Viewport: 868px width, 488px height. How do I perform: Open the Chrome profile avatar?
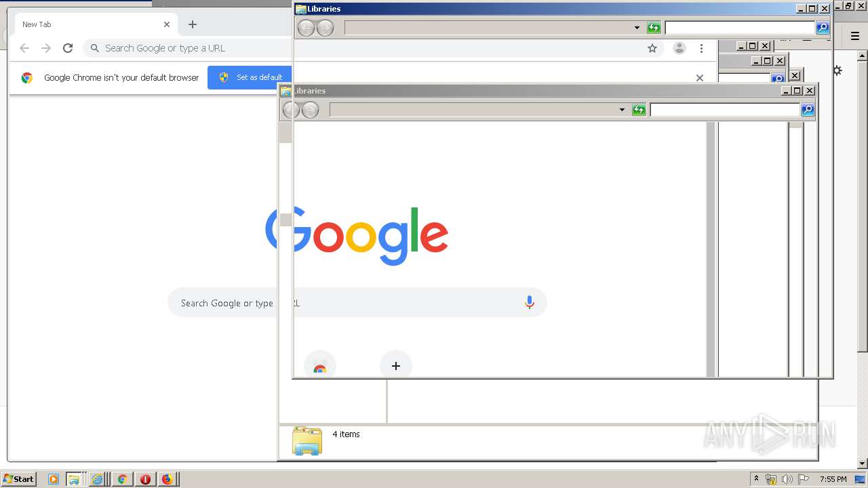click(679, 48)
